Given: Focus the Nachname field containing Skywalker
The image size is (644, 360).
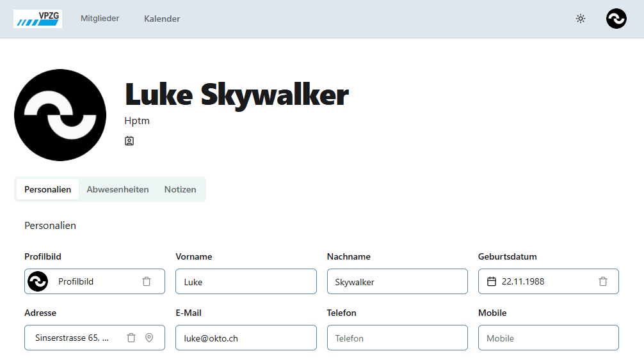Looking at the screenshot, I should [x=397, y=281].
